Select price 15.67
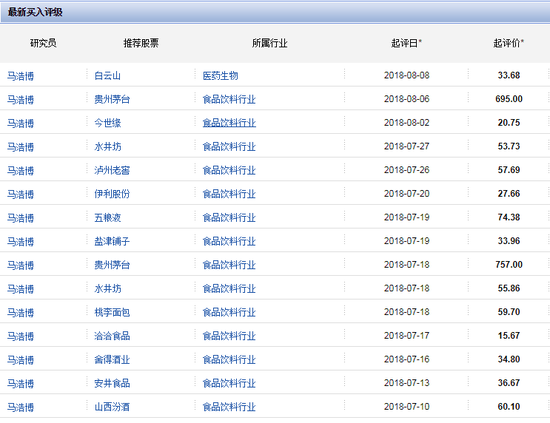This screenshot has width=550, height=423. point(509,336)
